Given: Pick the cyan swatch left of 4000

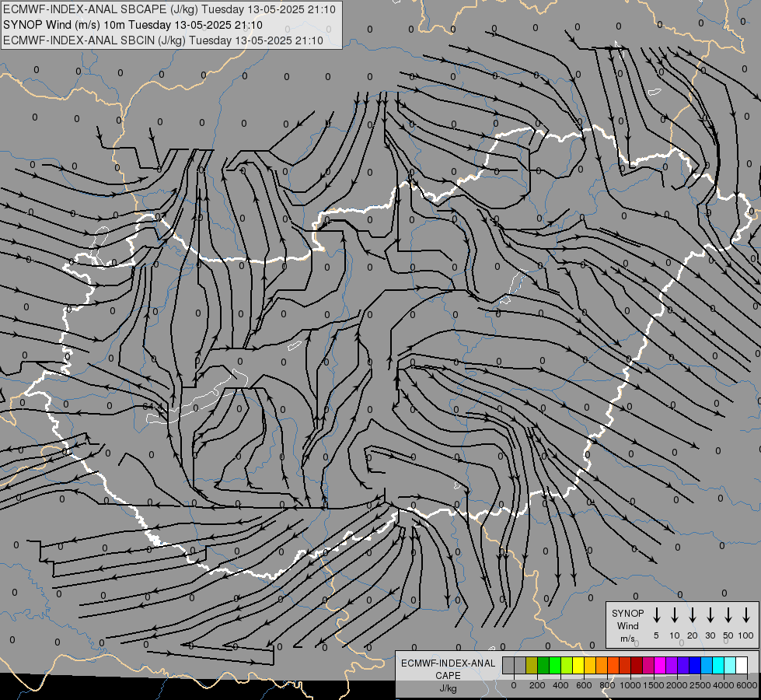Looking at the screenshot, I should [x=717, y=665].
